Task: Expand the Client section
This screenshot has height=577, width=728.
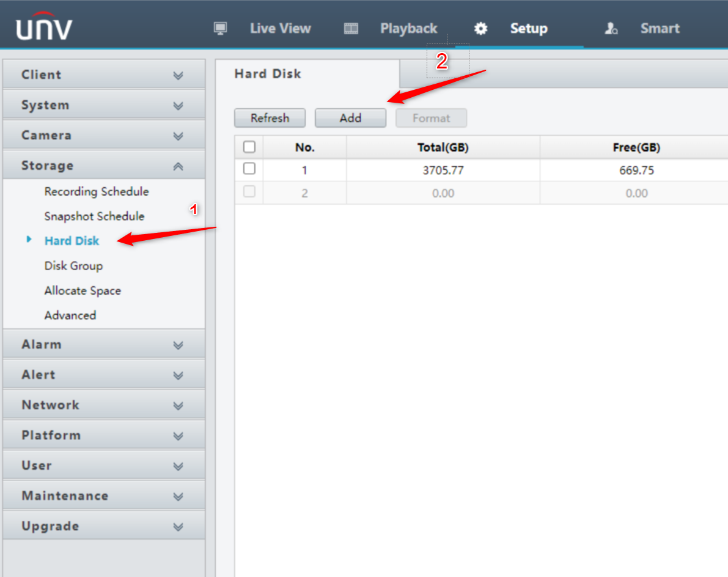Action: [178, 75]
